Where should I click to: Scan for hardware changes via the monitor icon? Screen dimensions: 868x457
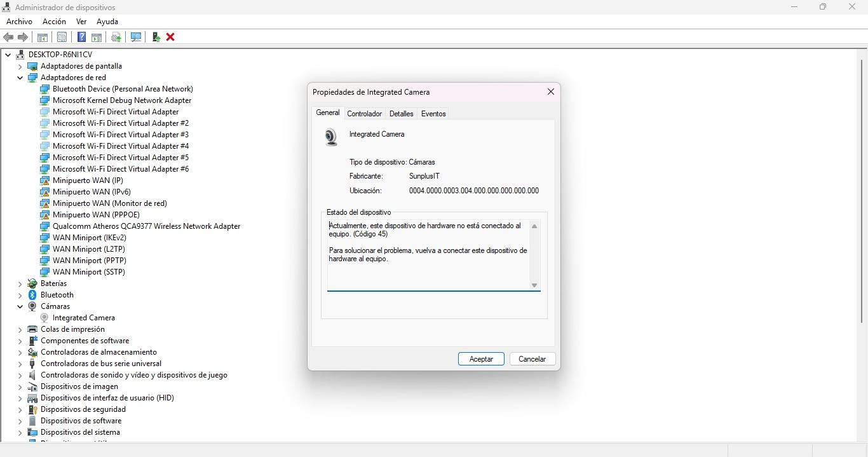136,37
